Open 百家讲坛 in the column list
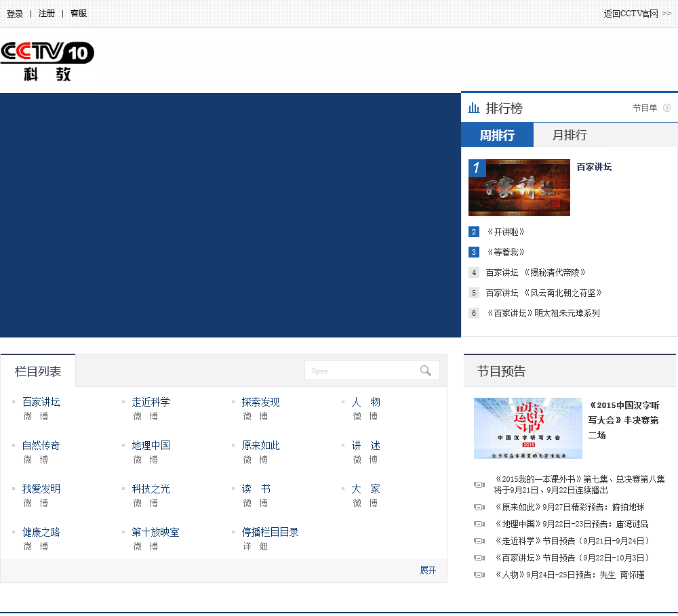This screenshot has width=678, height=616. pyautogui.click(x=41, y=402)
